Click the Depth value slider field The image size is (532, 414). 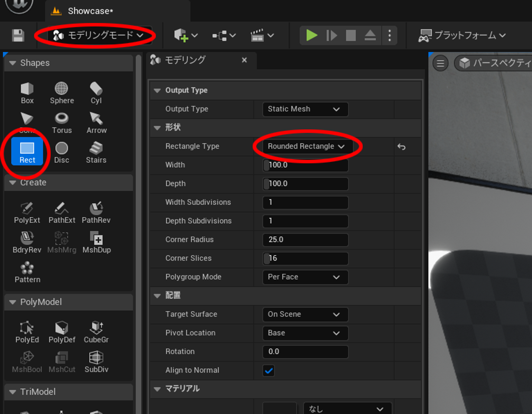(x=305, y=184)
